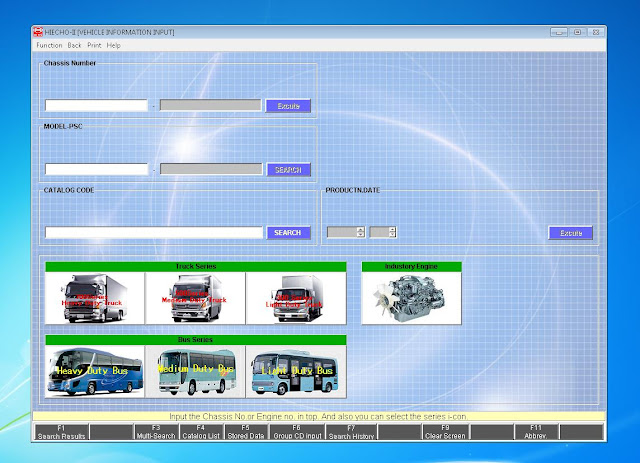Choose the Light Duty Bus image
Viewport: 640px width, 463px height.
tap(296, 372)
